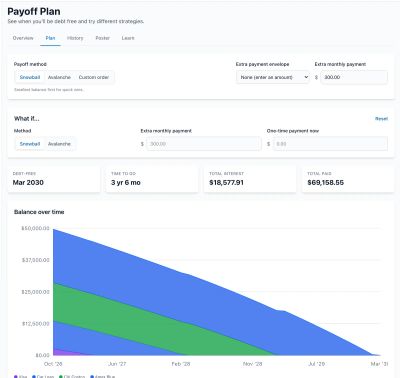Click the Time to go value 3 yr 6 mo

point(126,183)
